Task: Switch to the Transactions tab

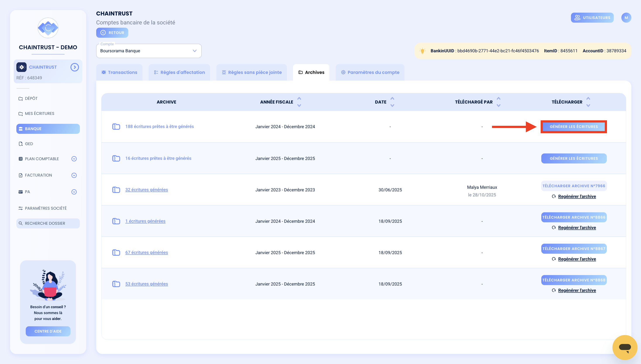Action: [119, 72]
